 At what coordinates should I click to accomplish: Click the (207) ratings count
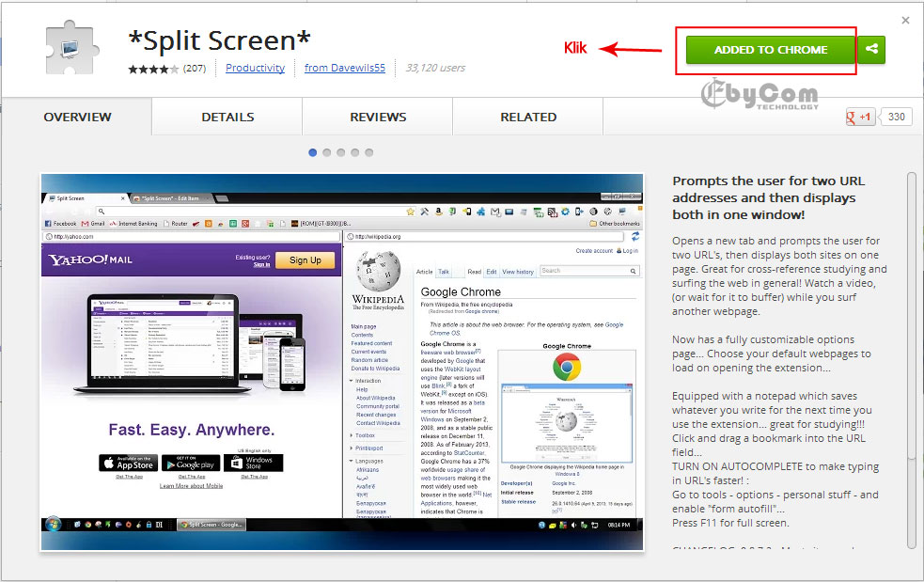click(195, 69)
